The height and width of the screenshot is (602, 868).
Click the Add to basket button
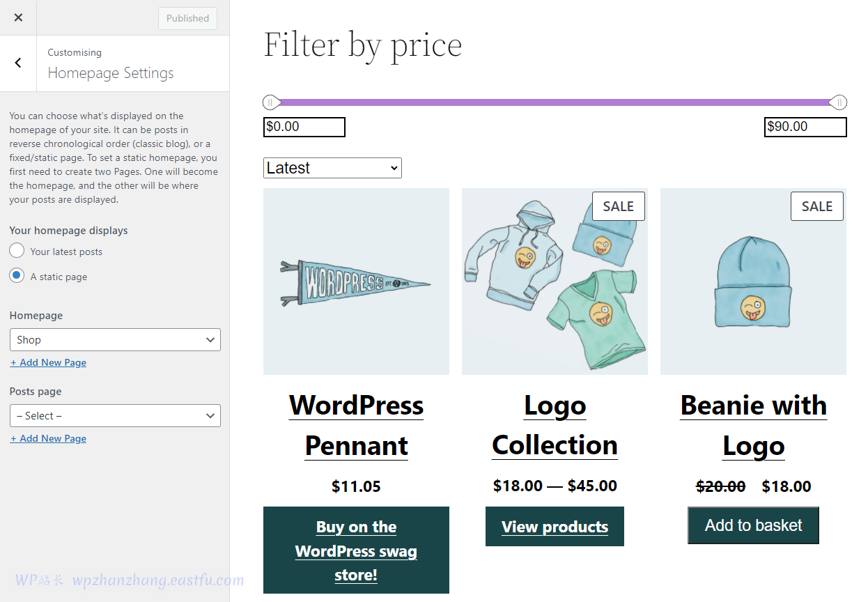(x=753, y=525)
